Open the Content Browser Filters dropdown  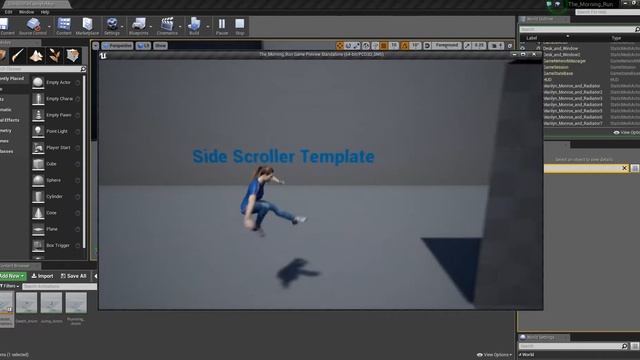(10, 286)
